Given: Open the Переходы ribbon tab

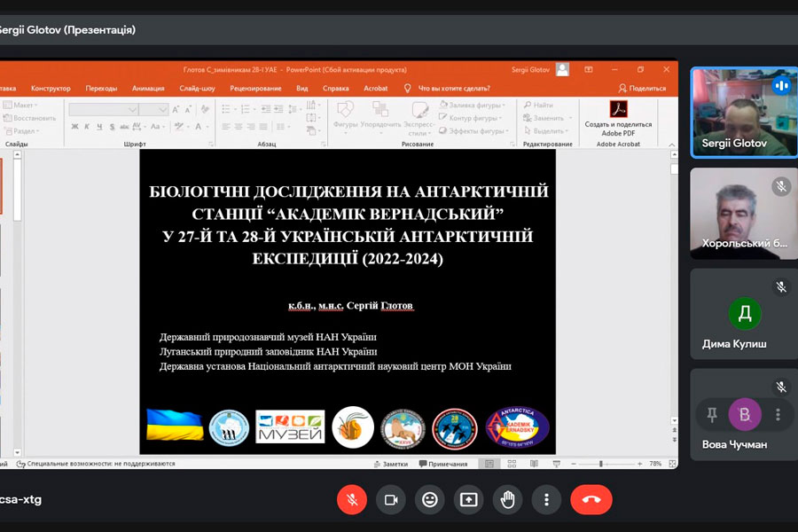Looking at the screenshot, I should click(x=101, y=88).
